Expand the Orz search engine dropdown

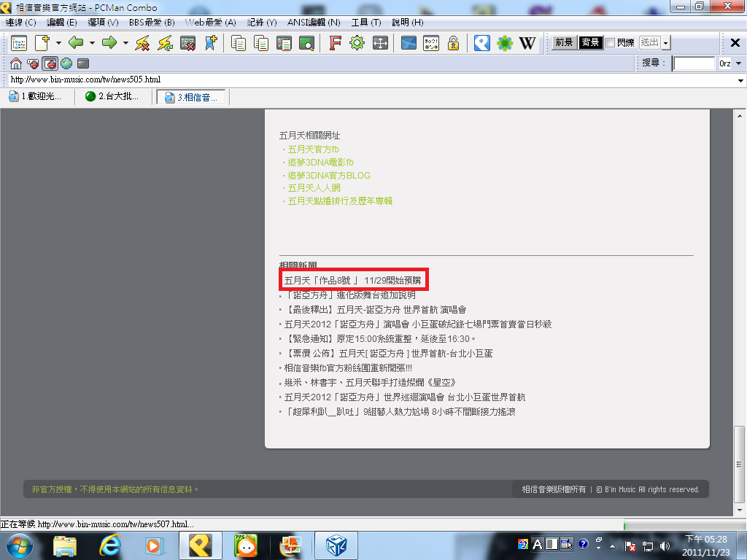pos(738,63)
